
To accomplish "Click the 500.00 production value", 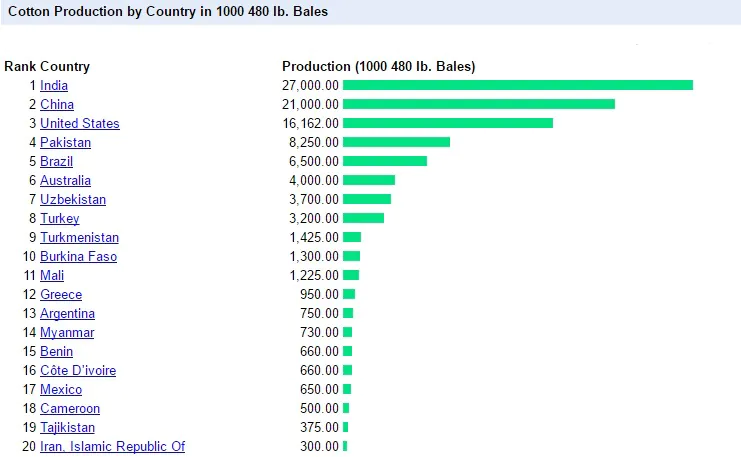I will [x=319, y=408].
